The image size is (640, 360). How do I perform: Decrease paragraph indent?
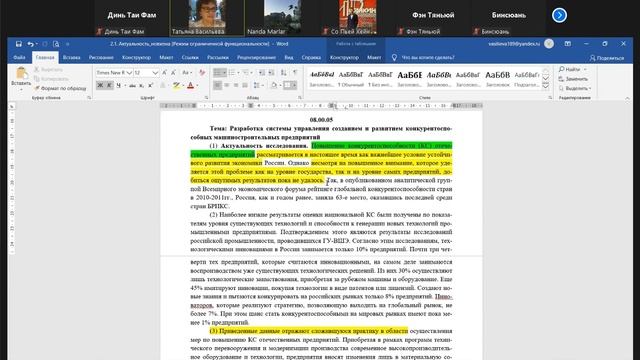tap(262, 73)
